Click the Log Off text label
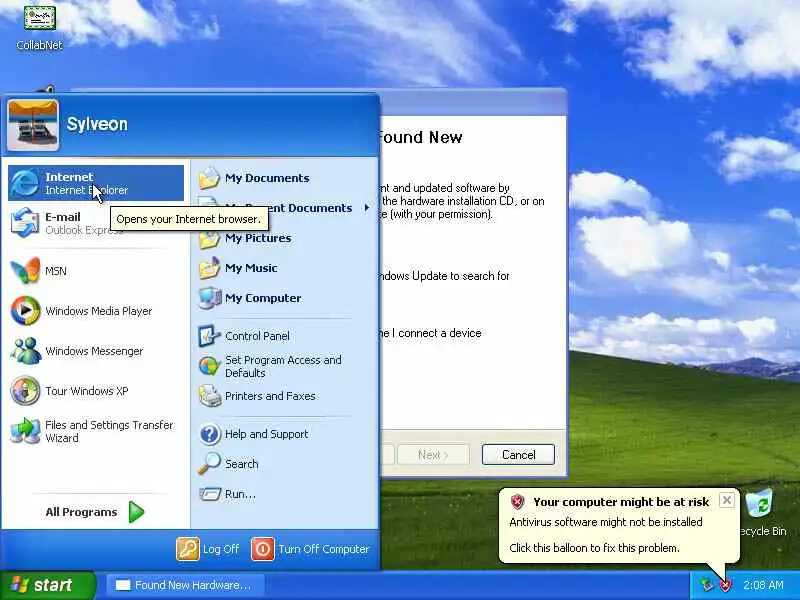Screen dimensions: 800x600 point(220,549)
